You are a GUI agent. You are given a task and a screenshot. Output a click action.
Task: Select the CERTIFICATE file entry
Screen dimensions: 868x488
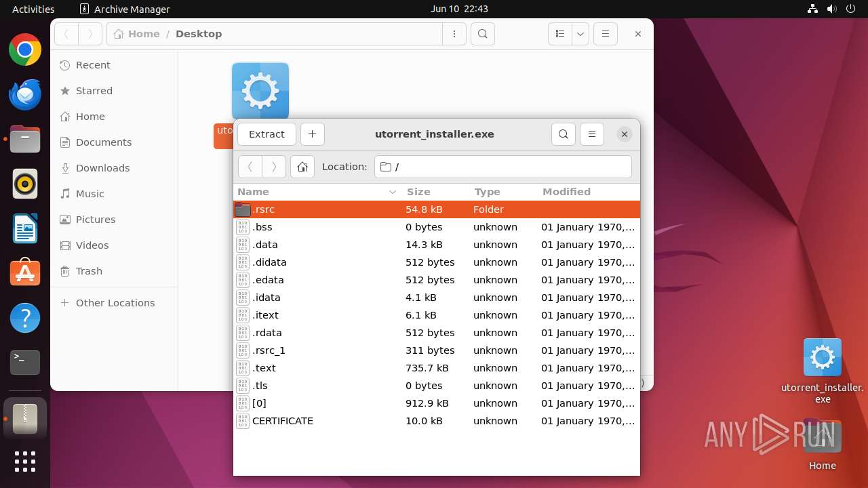(437, 421)
